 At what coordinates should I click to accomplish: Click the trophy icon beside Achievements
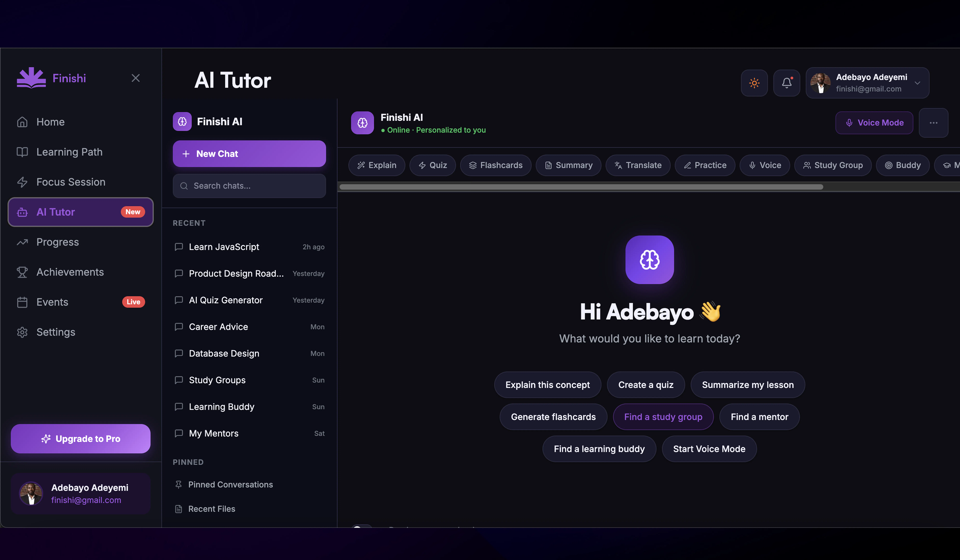click(x=22, y=272)
